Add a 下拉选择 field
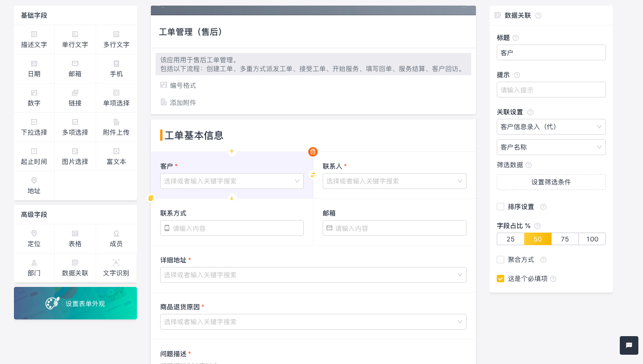643x364 pixels. tap(34, 127)
